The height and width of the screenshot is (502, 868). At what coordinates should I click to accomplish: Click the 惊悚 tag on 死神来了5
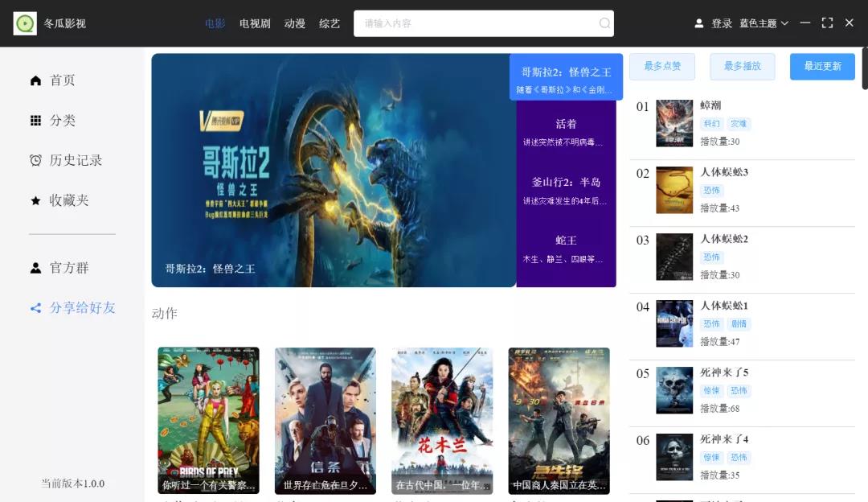(x=711, y=391)
